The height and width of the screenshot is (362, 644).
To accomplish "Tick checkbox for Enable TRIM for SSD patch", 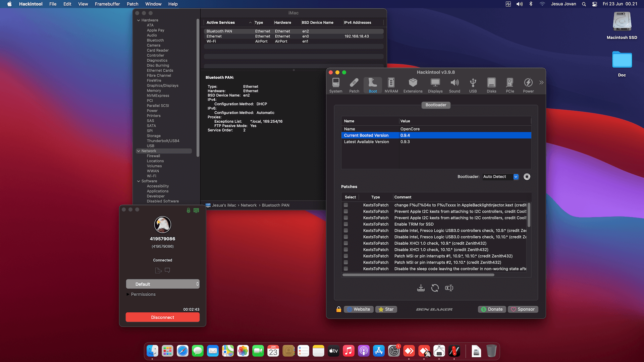I will 346,224.
